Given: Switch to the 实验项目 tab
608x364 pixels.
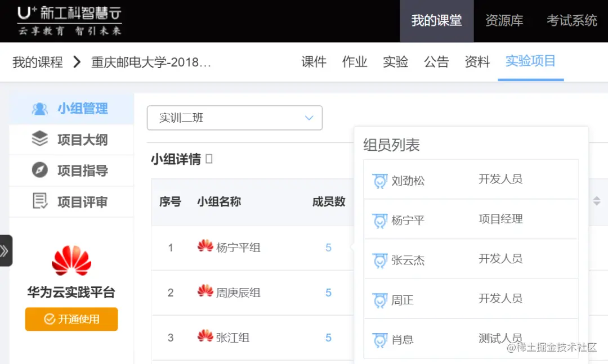Looking at the screenshot, I should click(530, 61).
